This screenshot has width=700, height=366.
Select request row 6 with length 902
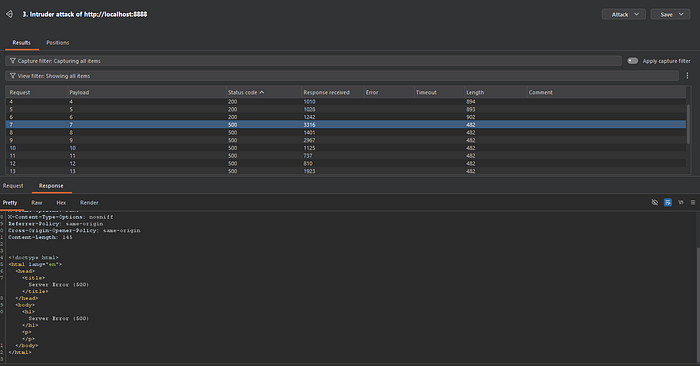pos(346,117)
